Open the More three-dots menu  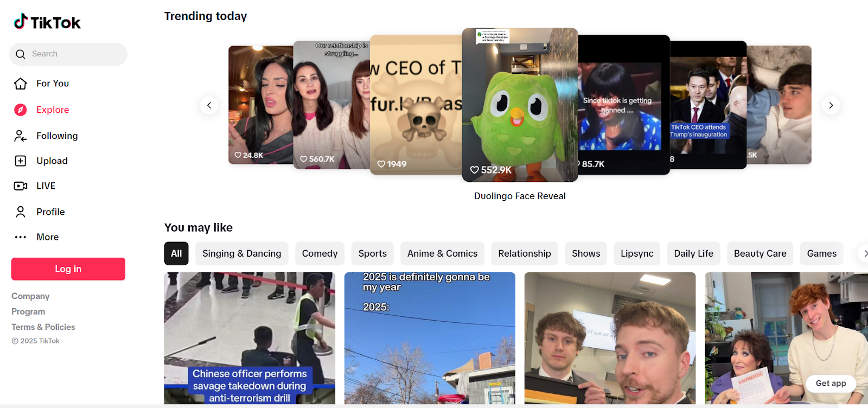[x=21, y=237]
